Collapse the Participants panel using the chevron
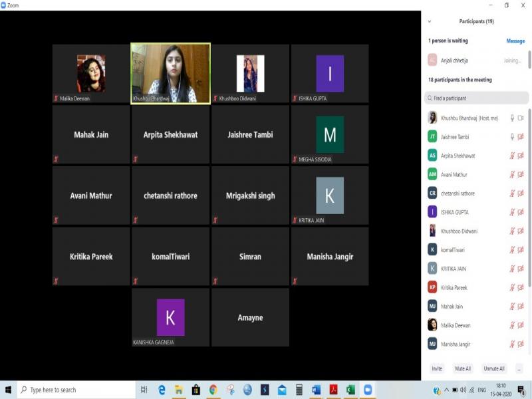 click(x=430, y=21)
